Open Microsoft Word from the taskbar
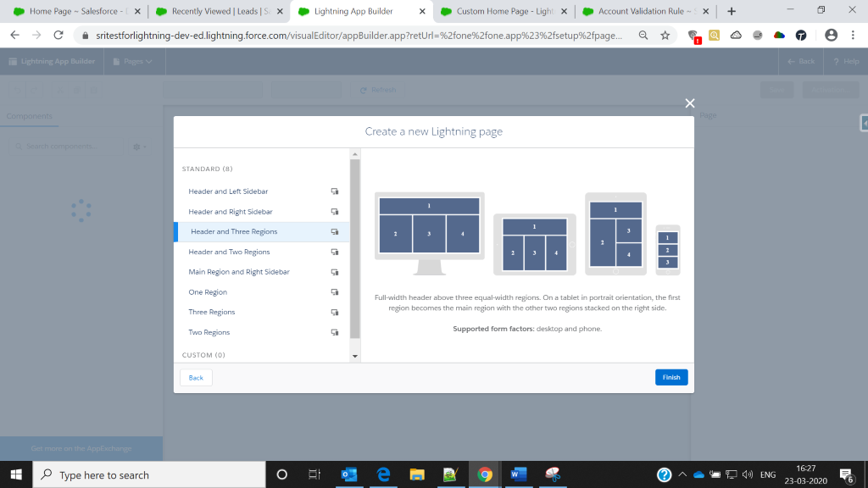Viewport: 868px width, 488px height. point(516,475)
